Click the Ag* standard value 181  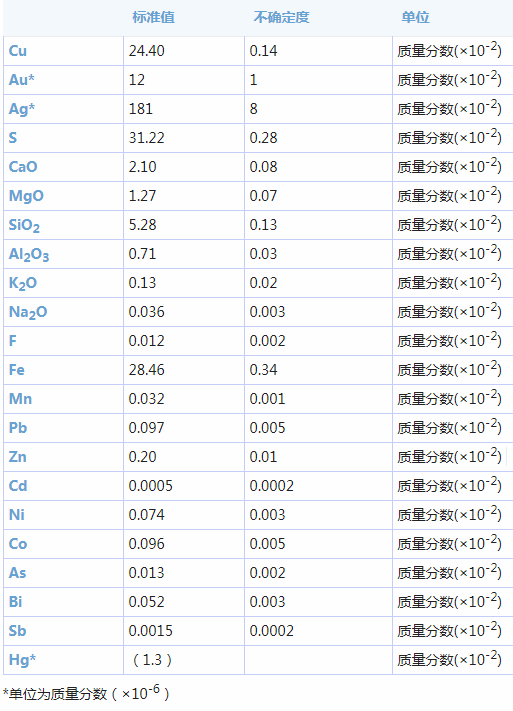[141, 109]
